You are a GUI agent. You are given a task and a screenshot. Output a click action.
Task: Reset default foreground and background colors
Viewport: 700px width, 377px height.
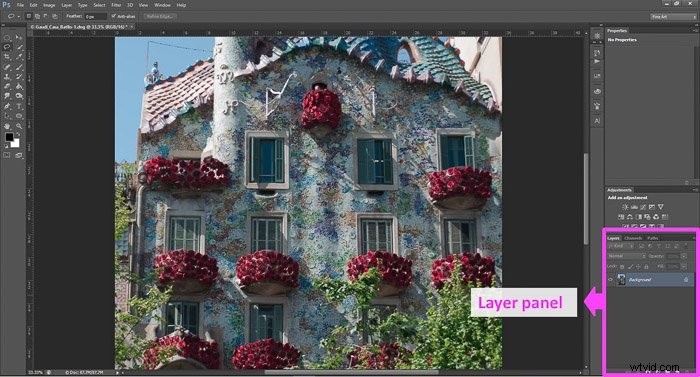(x=6, y=146)
